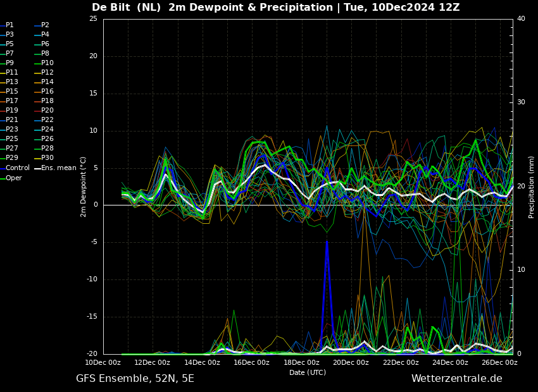
Task: Click the chart title text
Action: pos(275,7)
